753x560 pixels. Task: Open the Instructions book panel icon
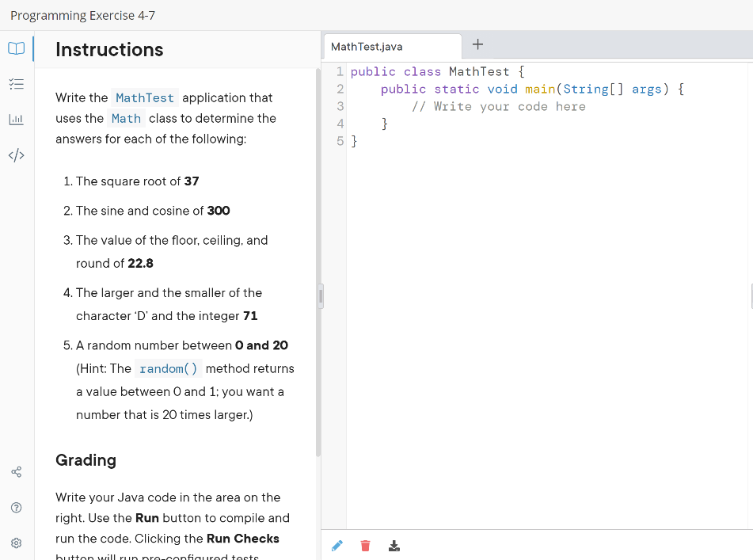tap(16, 48)
